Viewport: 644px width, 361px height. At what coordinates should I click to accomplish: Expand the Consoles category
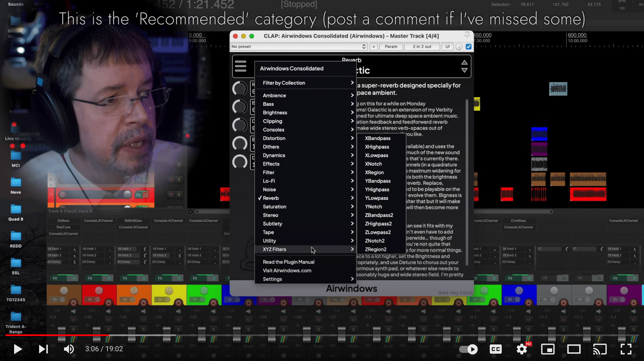pos(305,129)
